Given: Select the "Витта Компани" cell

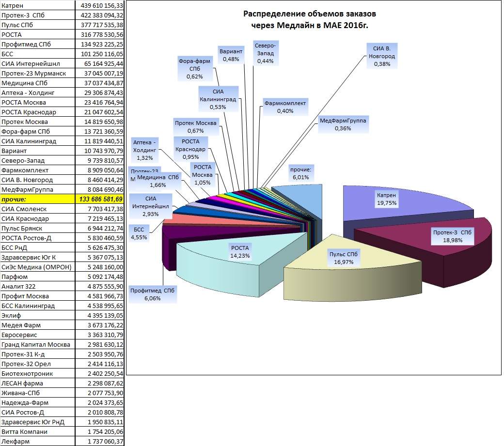Looking at the screenshot, I should pos(38,431).
